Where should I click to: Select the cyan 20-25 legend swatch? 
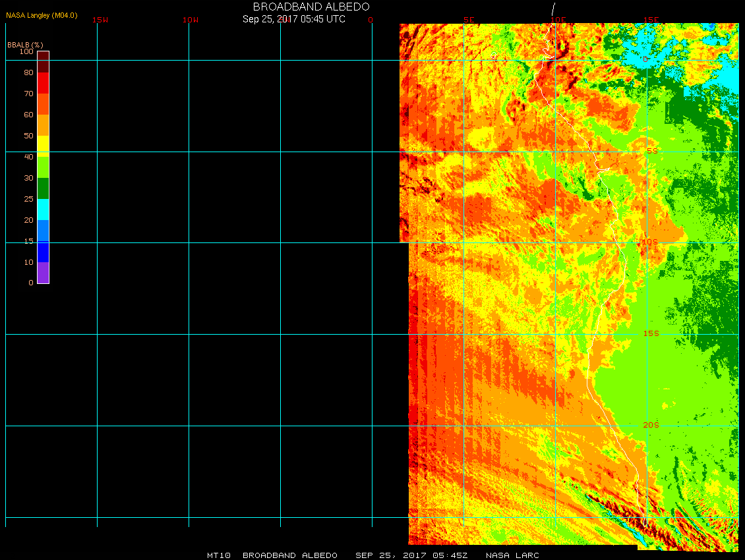coord(44,209)
